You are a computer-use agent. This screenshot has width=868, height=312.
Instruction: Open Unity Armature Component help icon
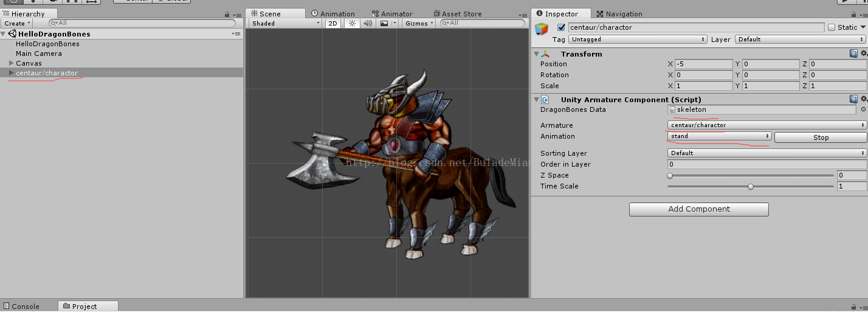click(x=853, y=99)
